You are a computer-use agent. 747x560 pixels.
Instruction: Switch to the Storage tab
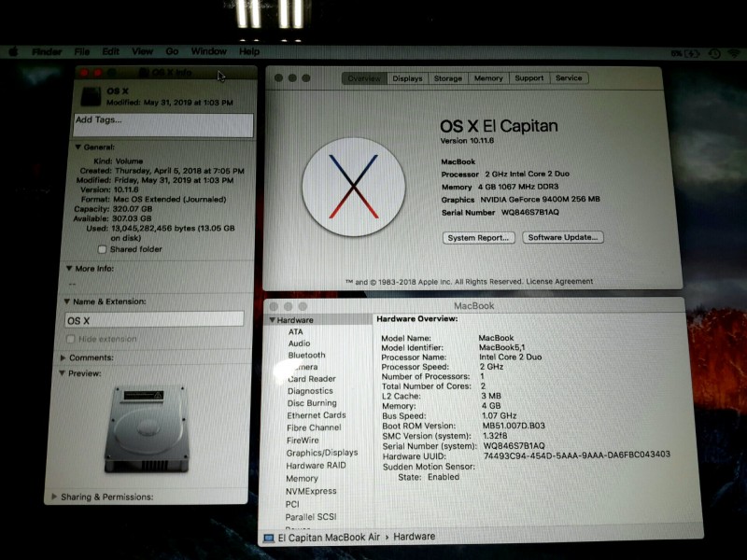click(x=448, y=78)
